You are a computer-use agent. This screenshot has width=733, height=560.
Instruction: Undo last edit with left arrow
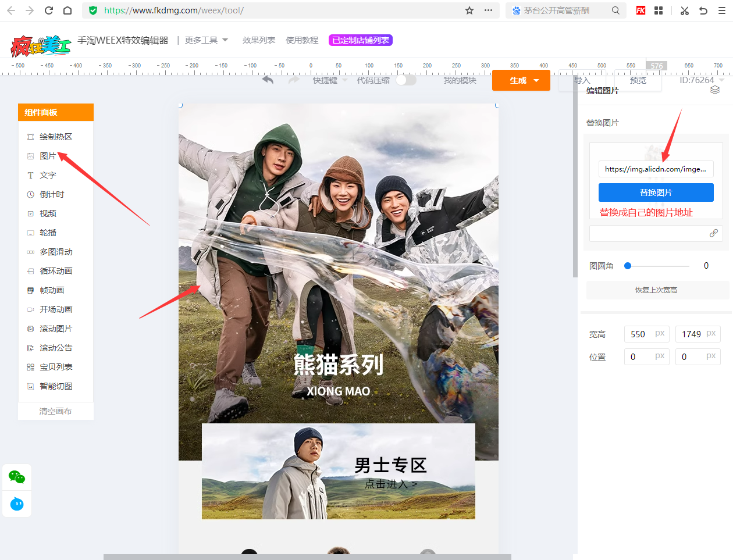(x=268, y=80)
